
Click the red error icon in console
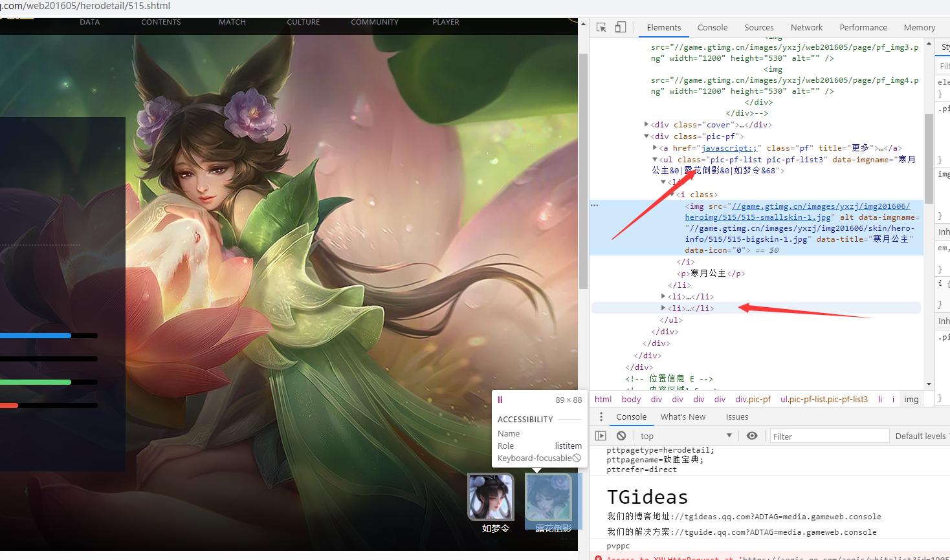tap(599, 557)
